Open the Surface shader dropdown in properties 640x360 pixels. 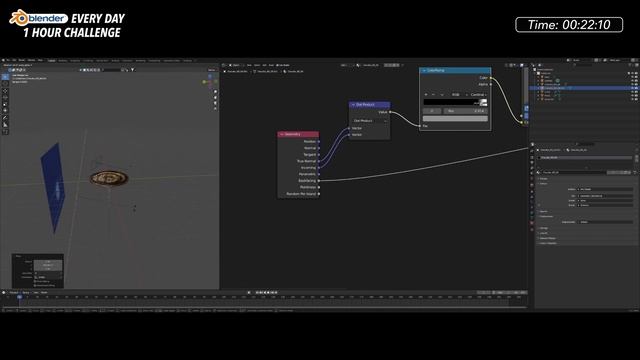point(605,189)
